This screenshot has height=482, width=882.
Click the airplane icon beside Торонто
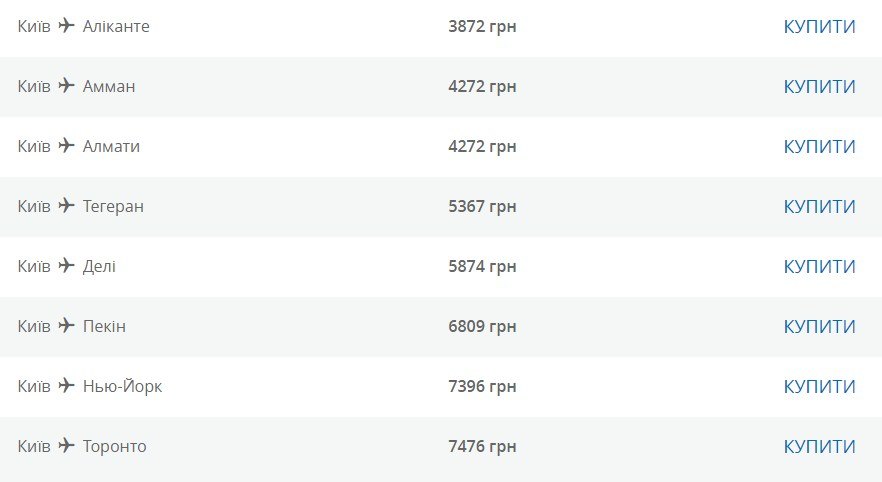(66, 445)
